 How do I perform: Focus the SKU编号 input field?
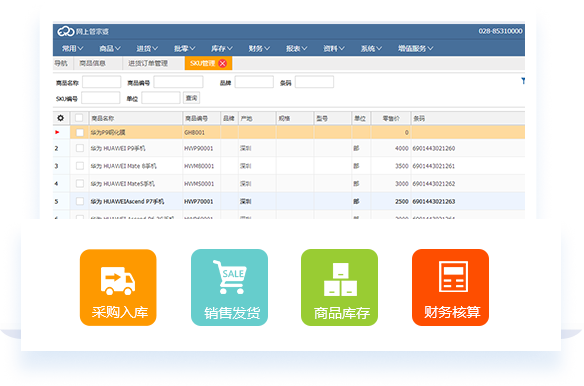(x=101, y=98)
